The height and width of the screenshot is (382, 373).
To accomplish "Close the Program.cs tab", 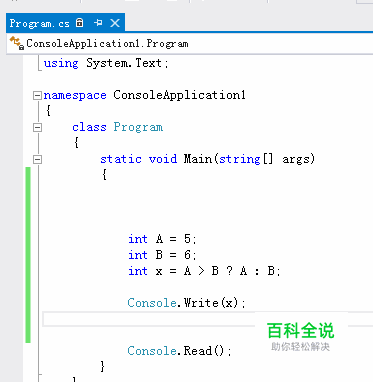I will 115,23.
